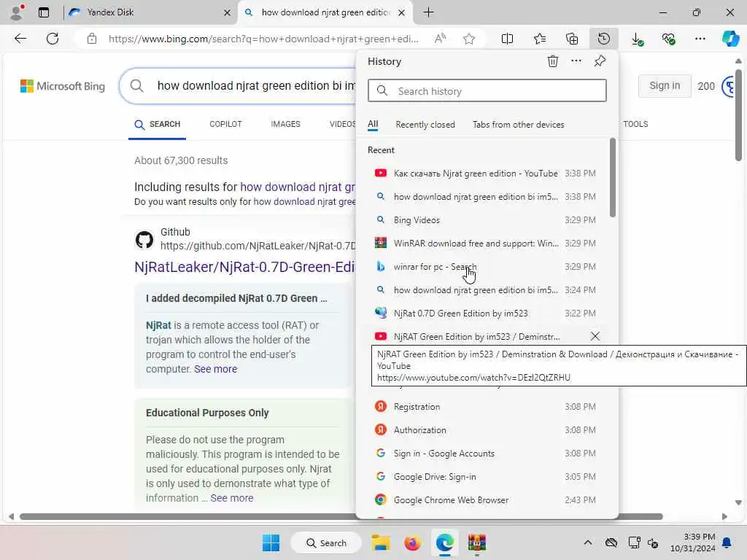
Task: Pin the History panel
Action: [600, 61]
